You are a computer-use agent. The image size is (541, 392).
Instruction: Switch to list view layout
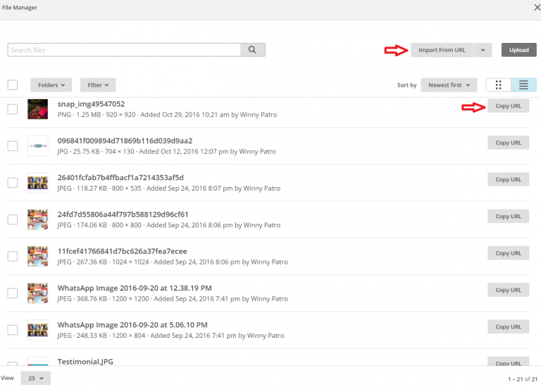tap(523, 85)
